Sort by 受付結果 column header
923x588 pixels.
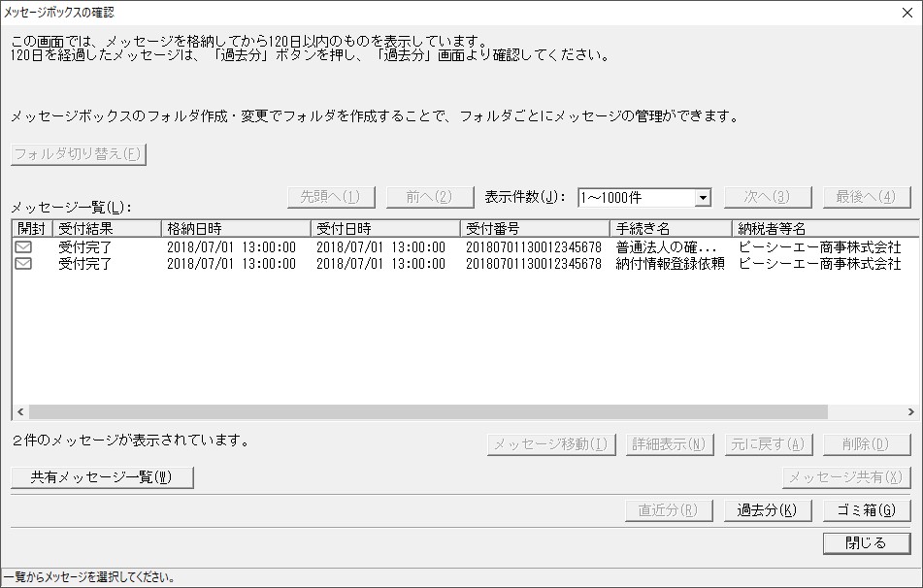pyautogui.click(x=107, y=228)
